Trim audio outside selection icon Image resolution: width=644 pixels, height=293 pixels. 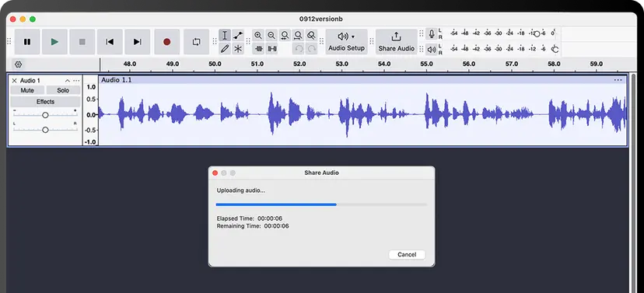pyautogui.click(x=259, y=49)
